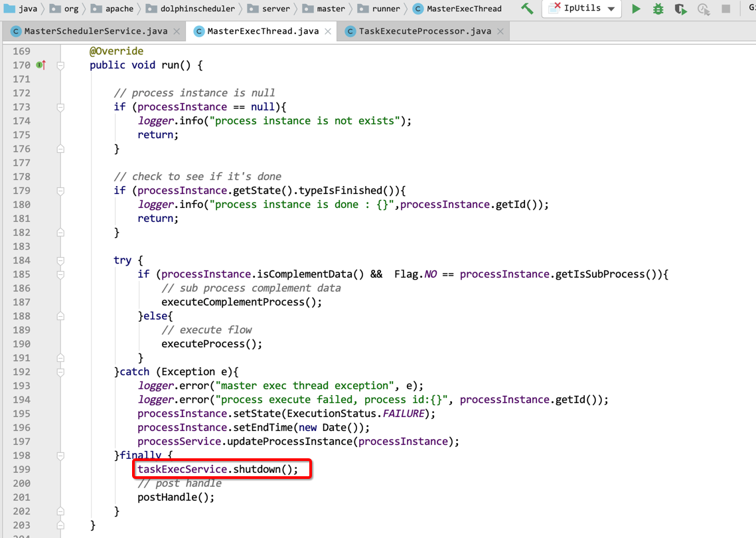Collapse the else block at line 188

tap(60, 316)
